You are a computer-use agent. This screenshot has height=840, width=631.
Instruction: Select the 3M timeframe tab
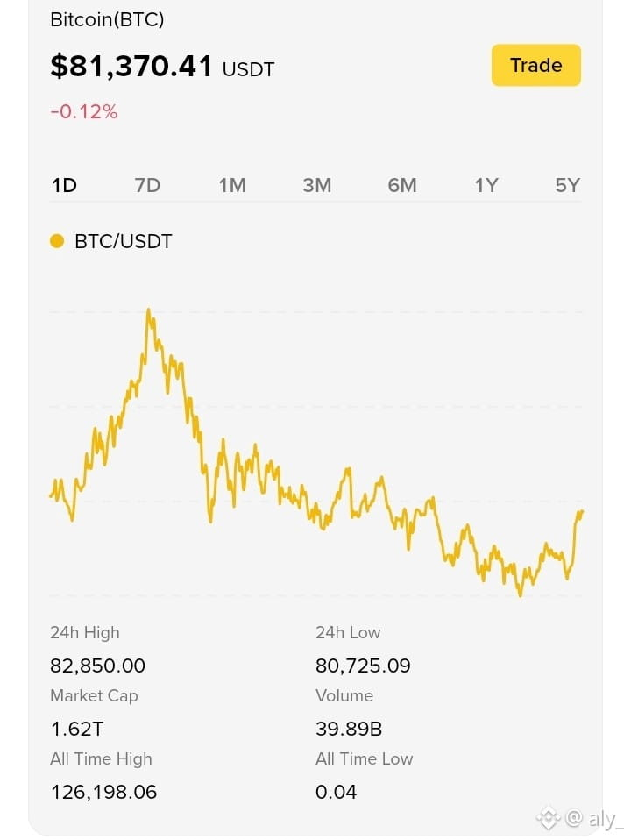[316, 185]
